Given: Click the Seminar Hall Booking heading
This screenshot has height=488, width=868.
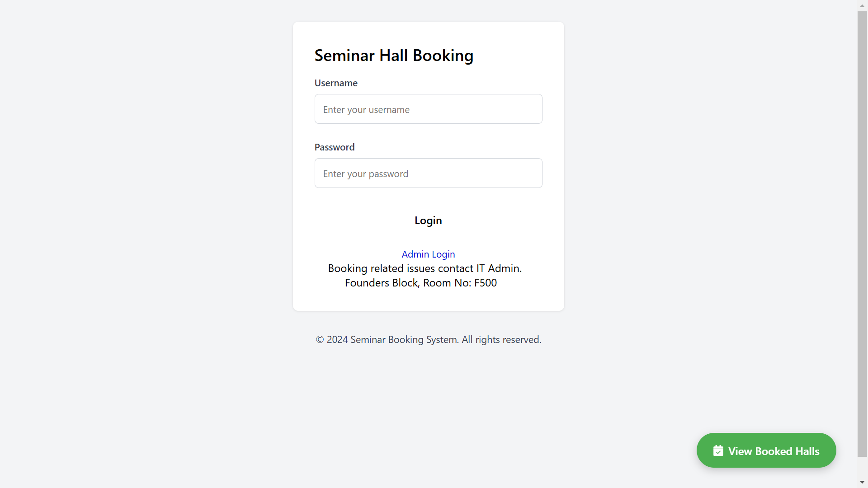Looking at the screenshot, I should coord(394,56).
